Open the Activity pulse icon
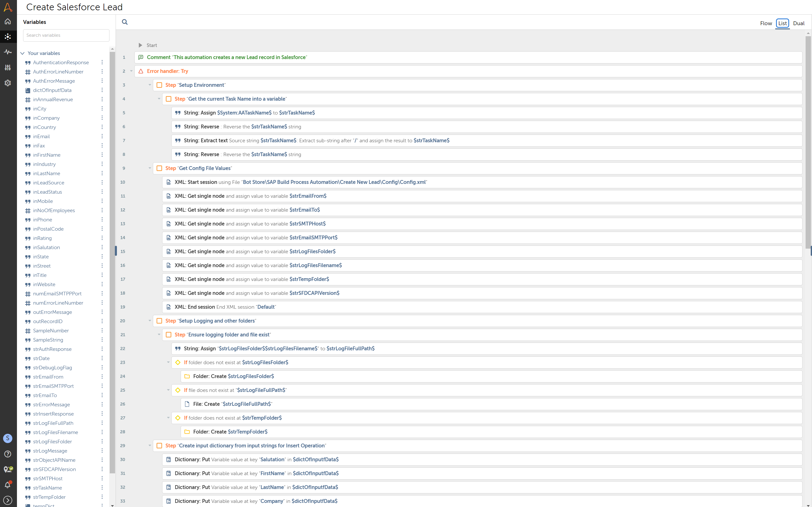This screenshot has height=507, width=812. coord(8,52)
